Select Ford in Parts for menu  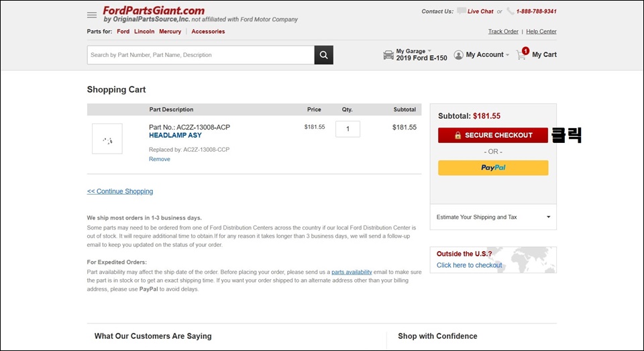(123, 32)
